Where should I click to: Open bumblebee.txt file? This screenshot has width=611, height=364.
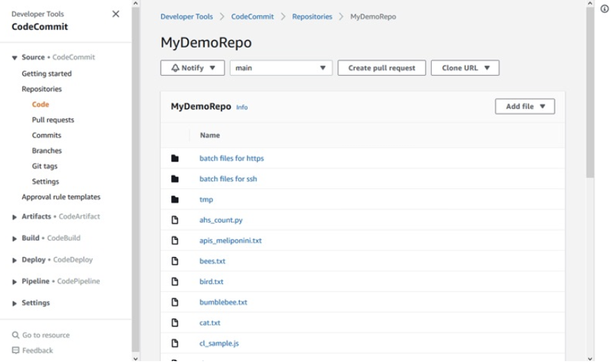click(223, 302)
